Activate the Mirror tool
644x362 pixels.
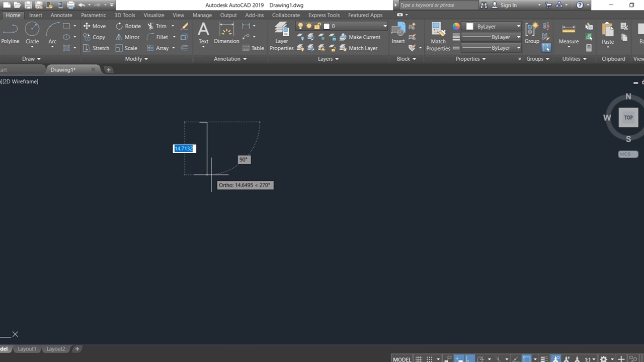tap(127, 37)
